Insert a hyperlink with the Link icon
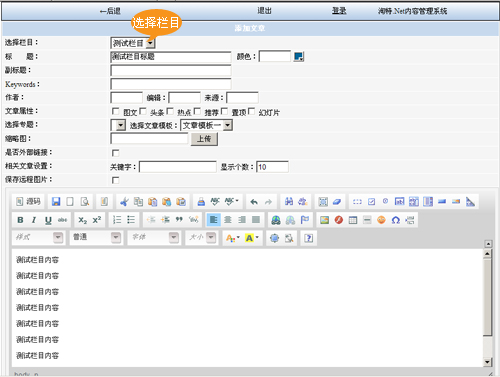 (276, 220)
